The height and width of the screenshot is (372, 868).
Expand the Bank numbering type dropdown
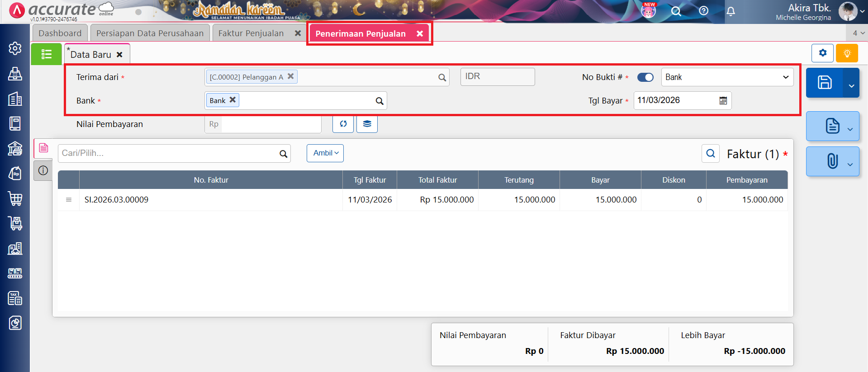tap(727, 77)
